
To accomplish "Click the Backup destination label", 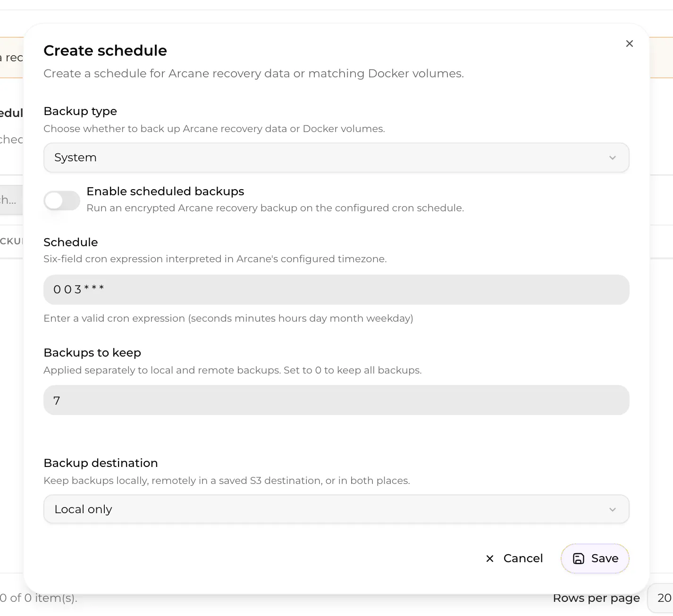I will coord(101,463).
